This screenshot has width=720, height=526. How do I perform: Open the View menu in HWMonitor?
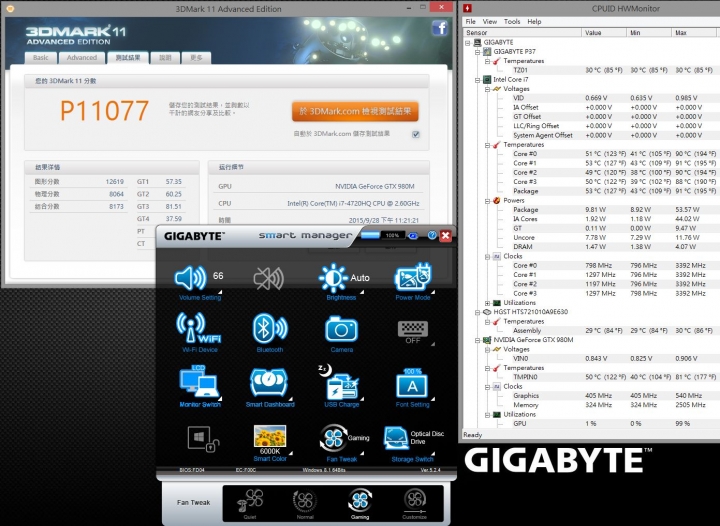point(489,22)
